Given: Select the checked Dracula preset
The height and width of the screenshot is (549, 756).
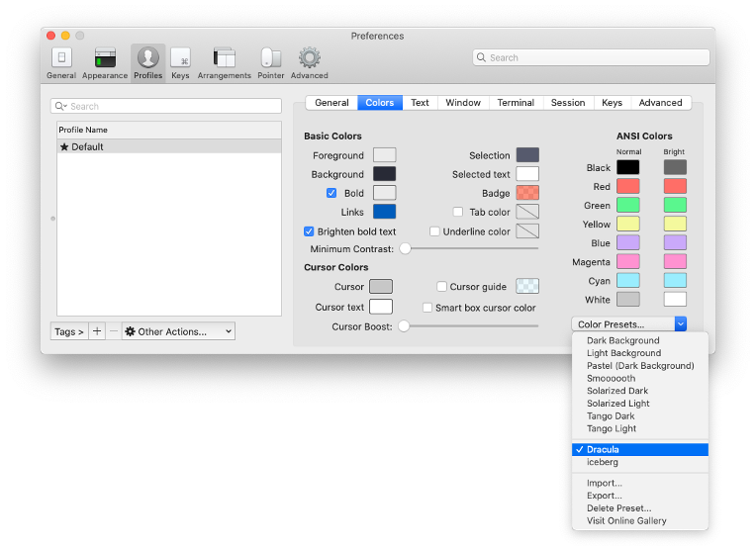Looking at the screenshot, I should tap(640, 449).
